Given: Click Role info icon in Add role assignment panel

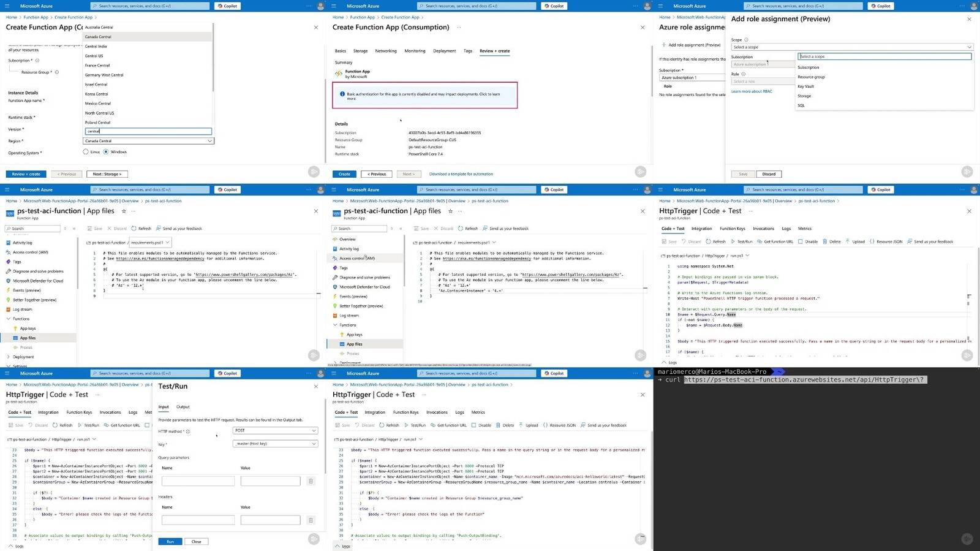Looking at the screenshot, I should 744,74.
